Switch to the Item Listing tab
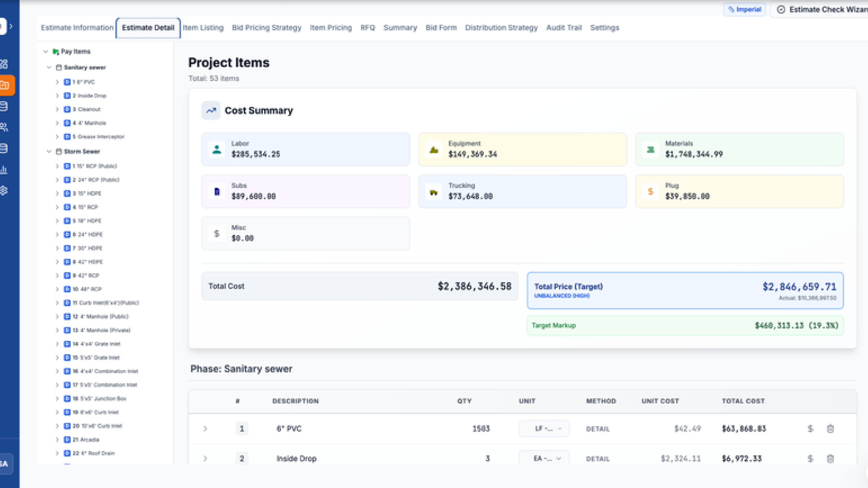The width and height of the screenshot is (868, 488). point(203,28)
